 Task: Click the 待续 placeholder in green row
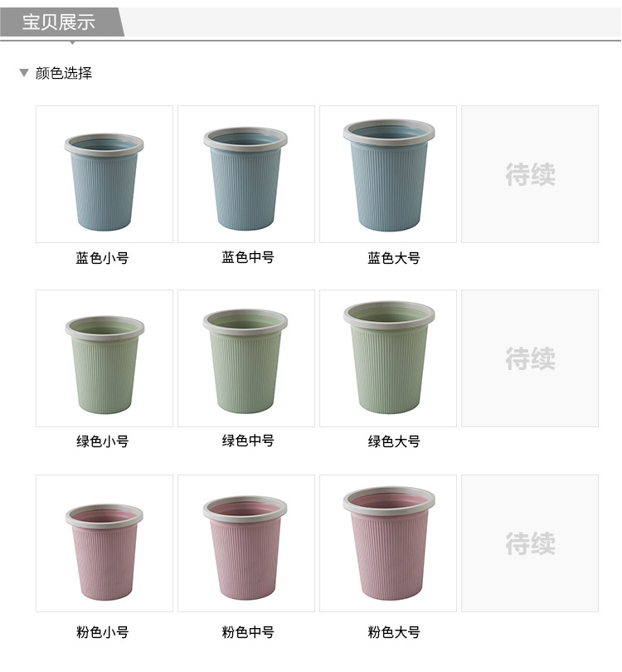click(x=530, y=358)
